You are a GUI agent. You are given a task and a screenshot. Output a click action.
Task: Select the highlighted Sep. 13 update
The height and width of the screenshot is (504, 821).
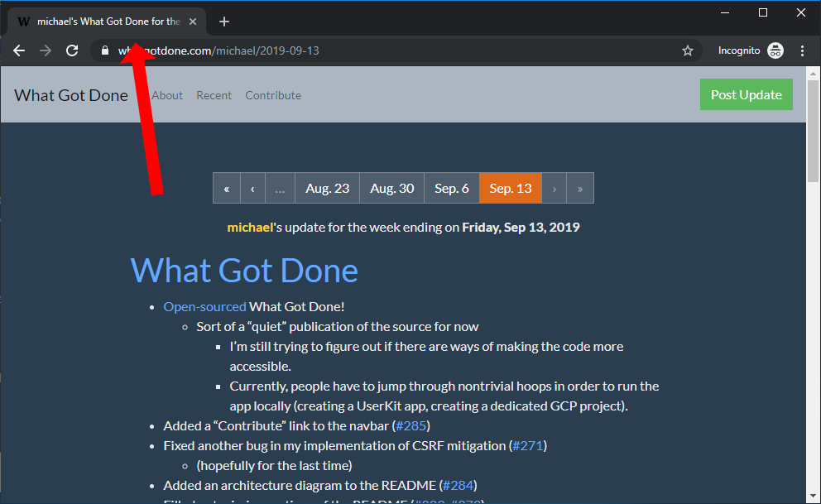click(x=511, y=188)
